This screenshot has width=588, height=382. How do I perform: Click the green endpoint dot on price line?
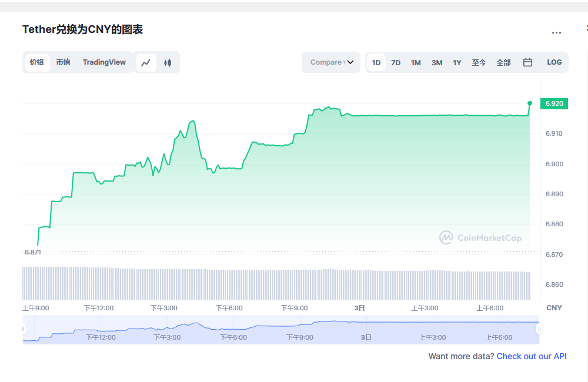pos(530,103)
